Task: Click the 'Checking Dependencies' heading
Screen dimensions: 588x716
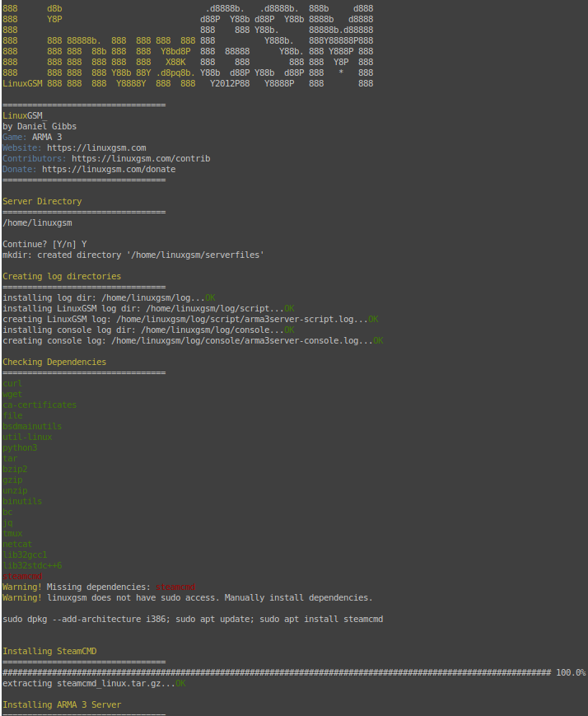Action: point(54,362)
